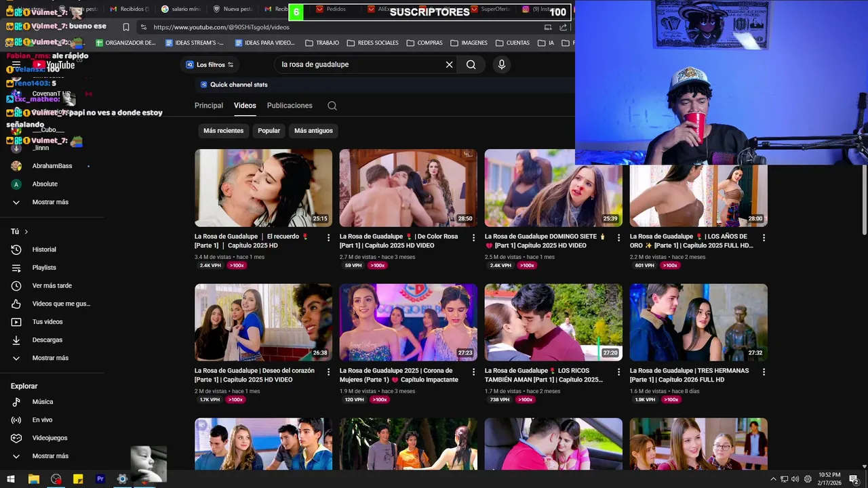Open ORGANIZADOR DE bookmark
The image size is (868, 488).
(125, 43)
